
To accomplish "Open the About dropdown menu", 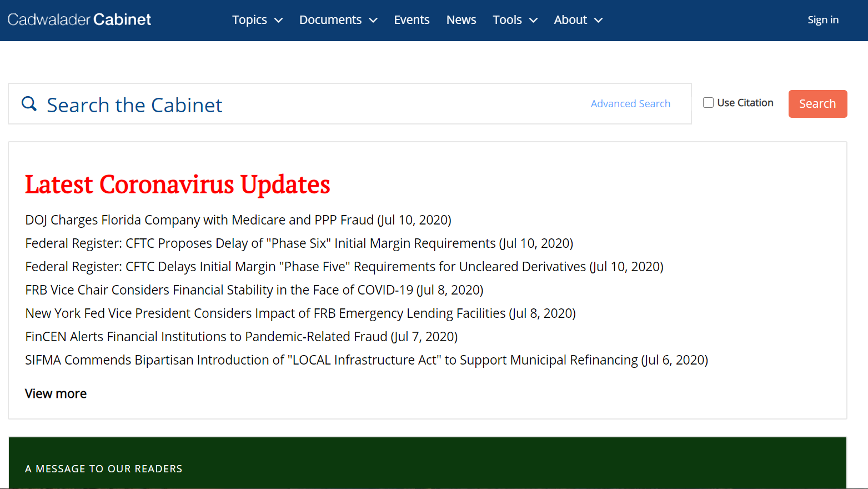I will click(578, 20).
